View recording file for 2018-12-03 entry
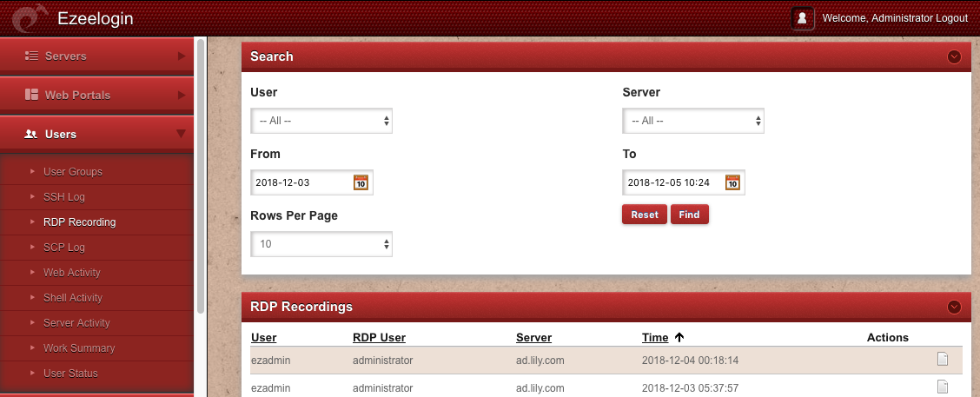The image size is (980, 397). click(942, 387)
